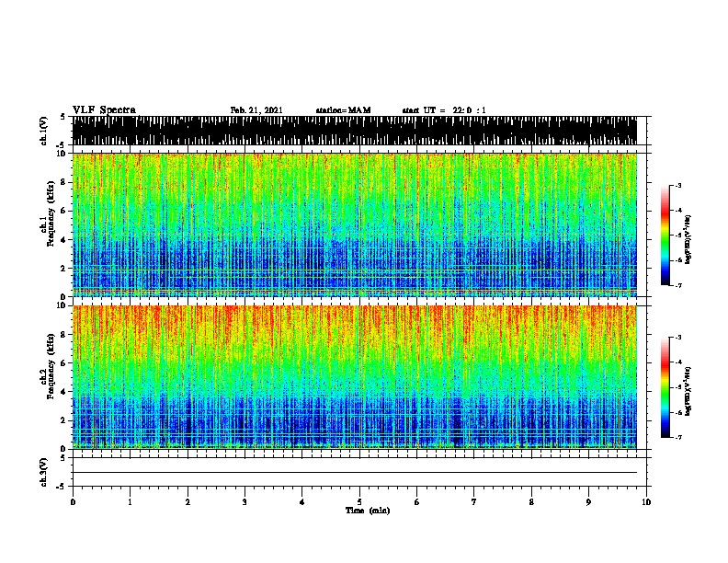Click tick label 1 on Time axis

[x=130, y=502]
